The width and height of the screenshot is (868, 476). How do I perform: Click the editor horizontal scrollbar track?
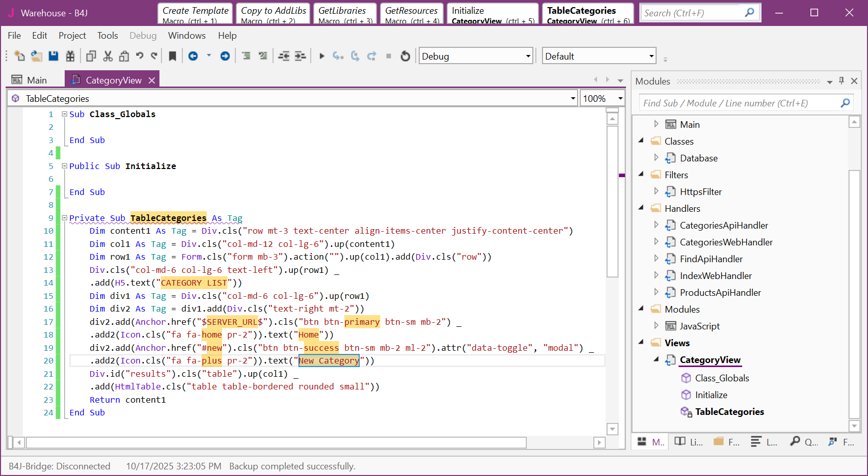559,442
